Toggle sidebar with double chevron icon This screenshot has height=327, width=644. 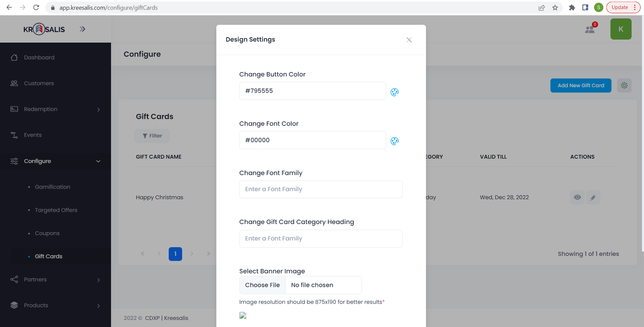tap(82, 29)
